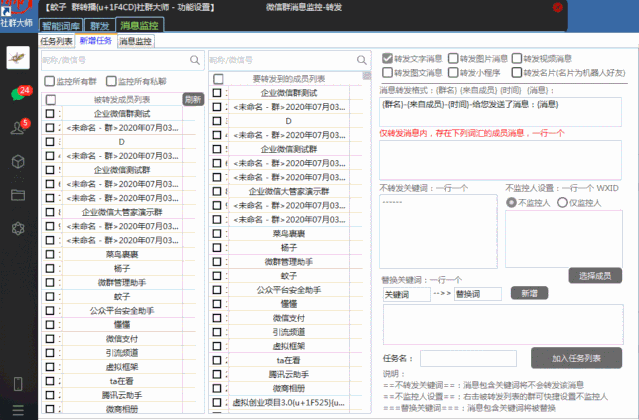Switch to 智能词库 tab
Viewport: 639px width, 420px height.
coord(61,26)
